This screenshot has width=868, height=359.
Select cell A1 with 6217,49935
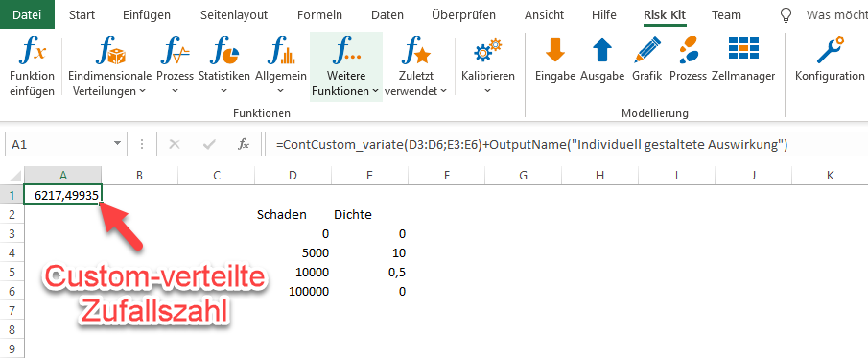click(x=63, y=195)
